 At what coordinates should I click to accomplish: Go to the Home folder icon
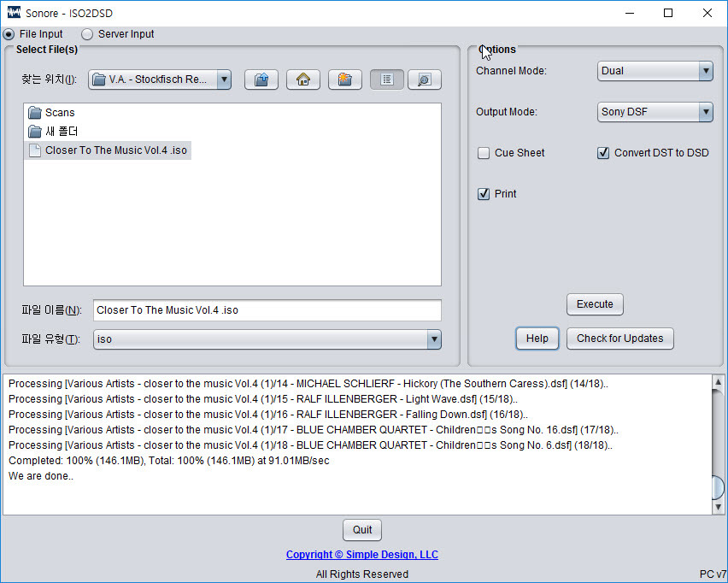point(303,79)
